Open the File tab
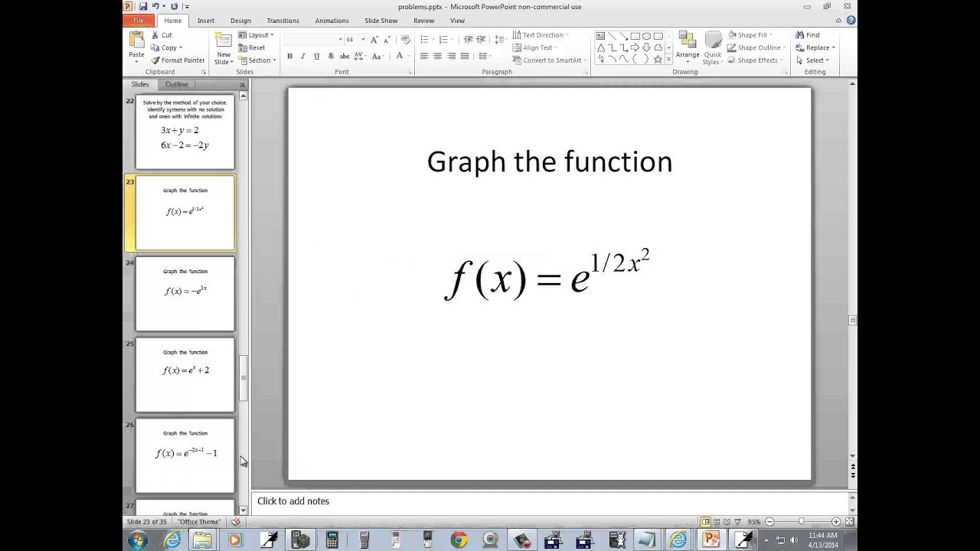Image resolution: width=980 pixels, height=551 pixels. [x=139, y=21]
